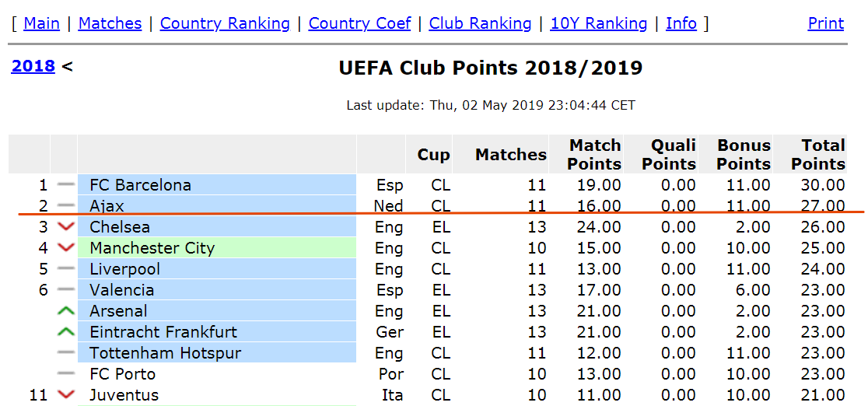Open the Info page link
868x406 pixels.
[x=681, y=23]
